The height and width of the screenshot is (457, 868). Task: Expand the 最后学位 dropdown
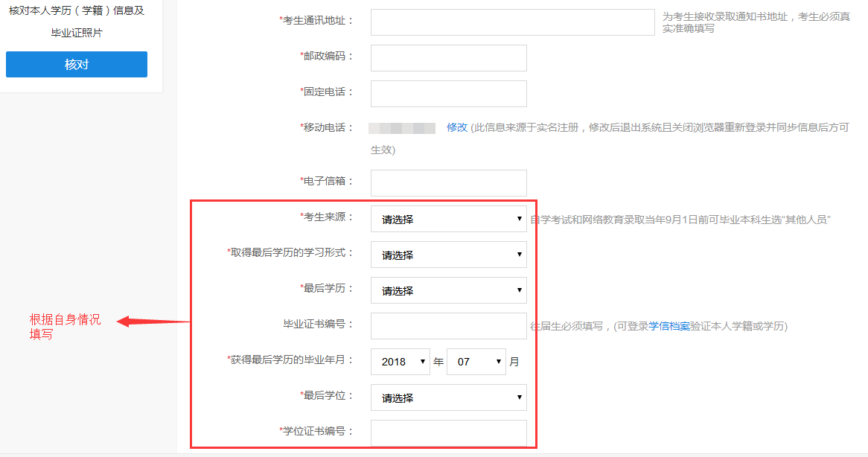[x=448, y=397]
